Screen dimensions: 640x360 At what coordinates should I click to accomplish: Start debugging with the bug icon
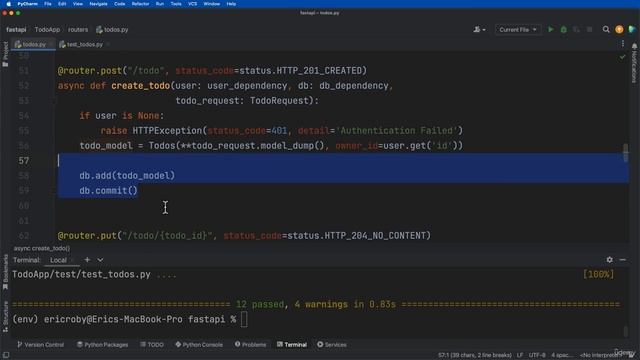click(564, 29)
